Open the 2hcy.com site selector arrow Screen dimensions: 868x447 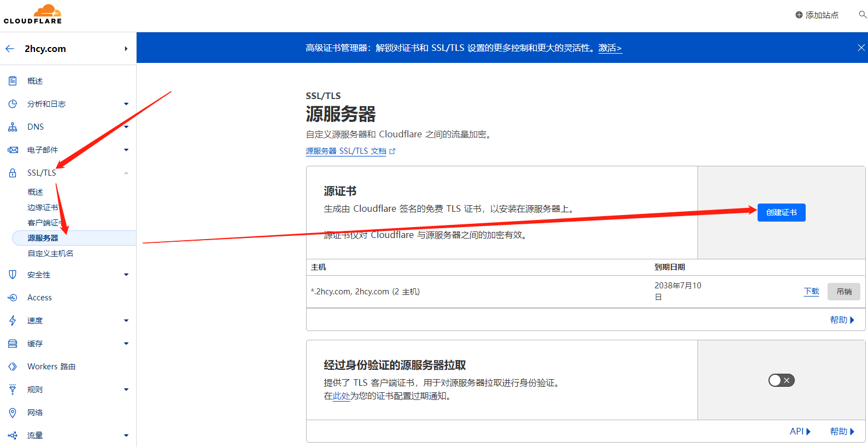[126, 49]
